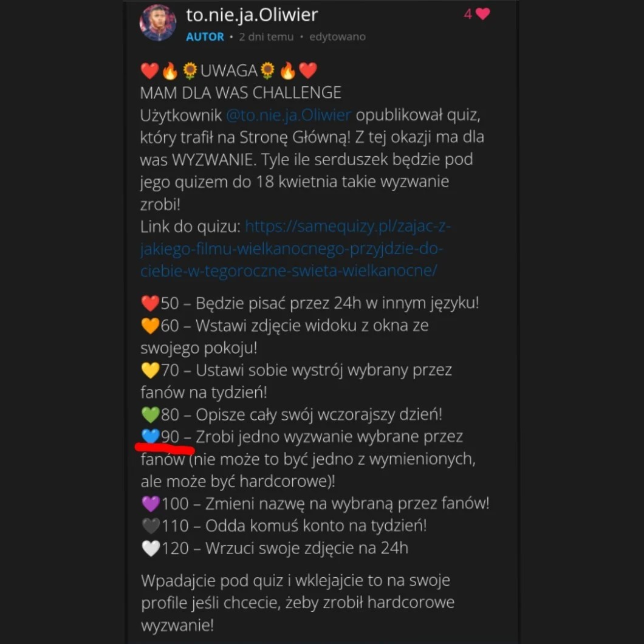This screenshot has width=644, height=644.
Task: Click the sunflower emoji left of UWAGA
Action: click(190, 71)
